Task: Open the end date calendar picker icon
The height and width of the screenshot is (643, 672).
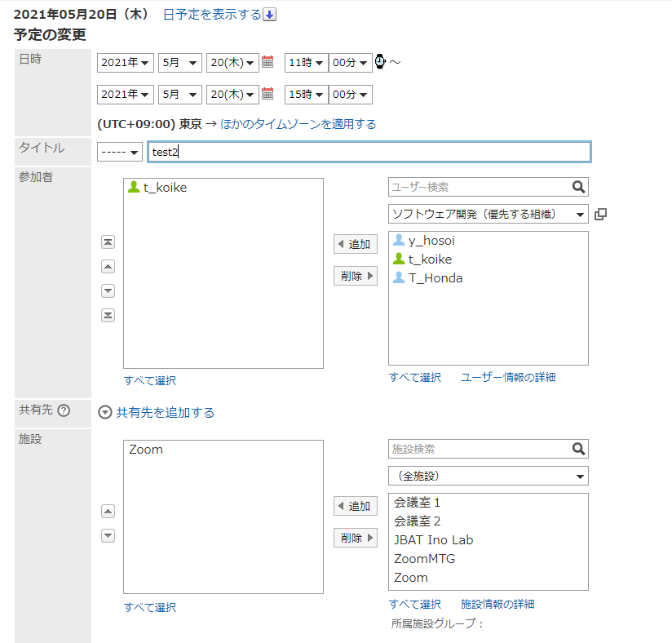Action: [x=267, y=95]
